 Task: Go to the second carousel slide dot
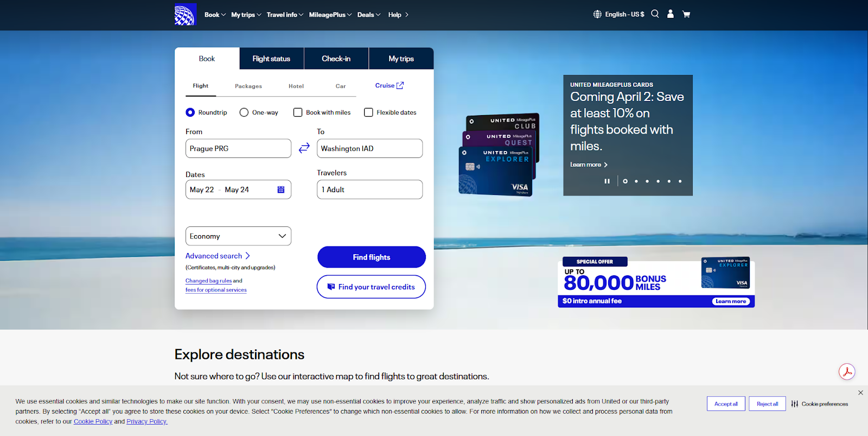636,181
